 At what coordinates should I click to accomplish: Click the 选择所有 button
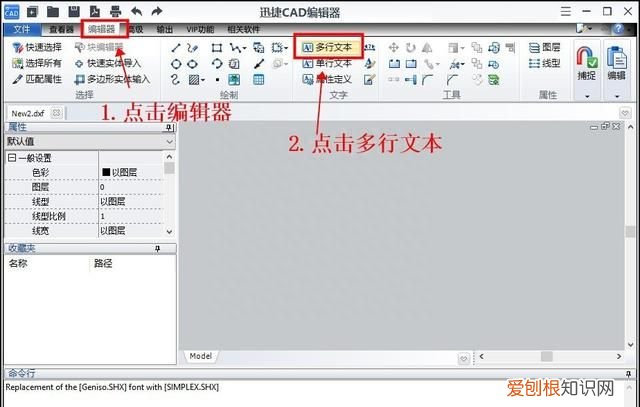pyautogui.click(x=37, y=63)
